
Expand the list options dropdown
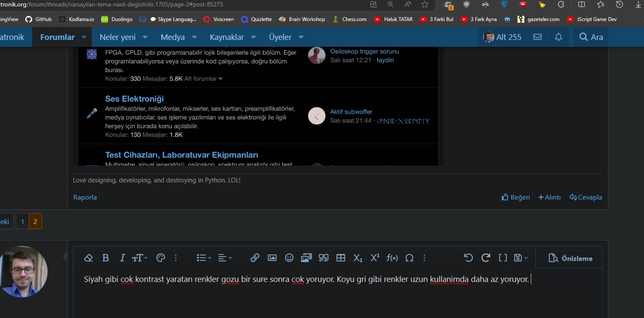pyautogui.click(x=204, y=258)
